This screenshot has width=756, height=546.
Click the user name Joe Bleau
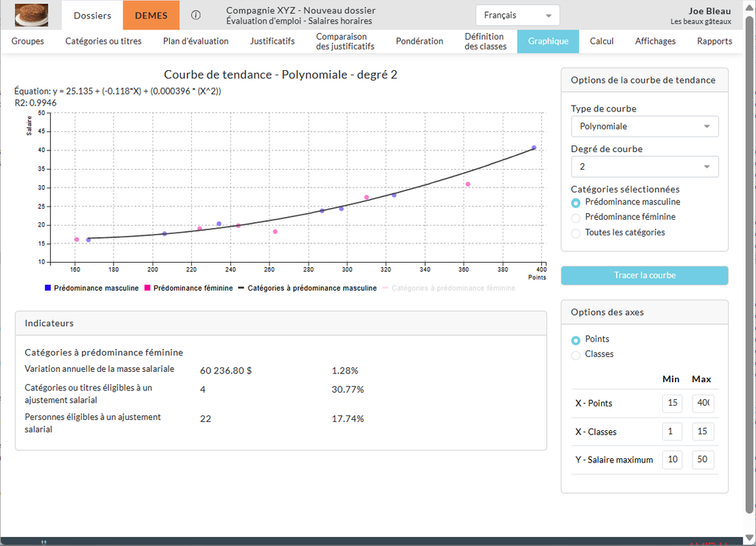point(709,11)
